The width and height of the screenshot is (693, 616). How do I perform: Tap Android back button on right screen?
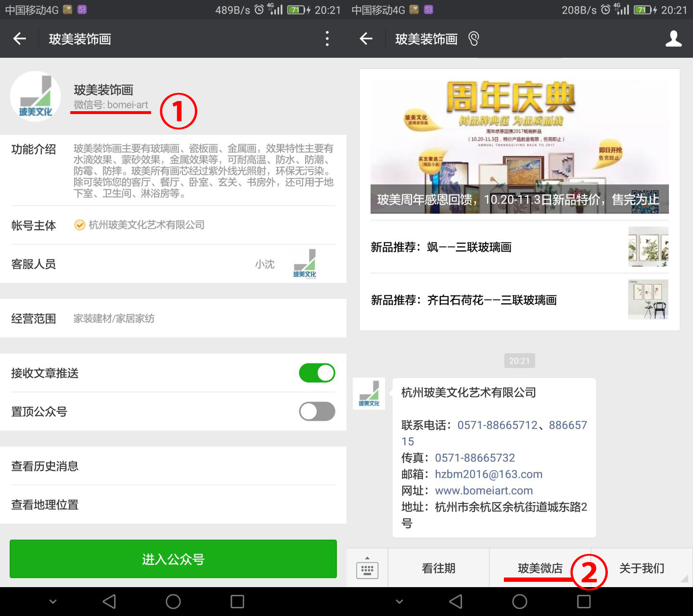(456, 602)
